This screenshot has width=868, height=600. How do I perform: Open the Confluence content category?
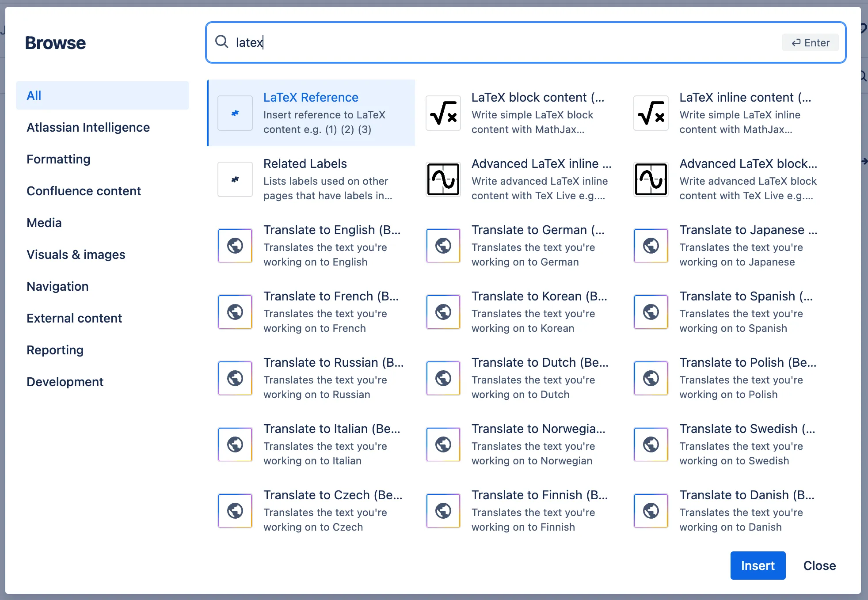click(x=103, y=191)
